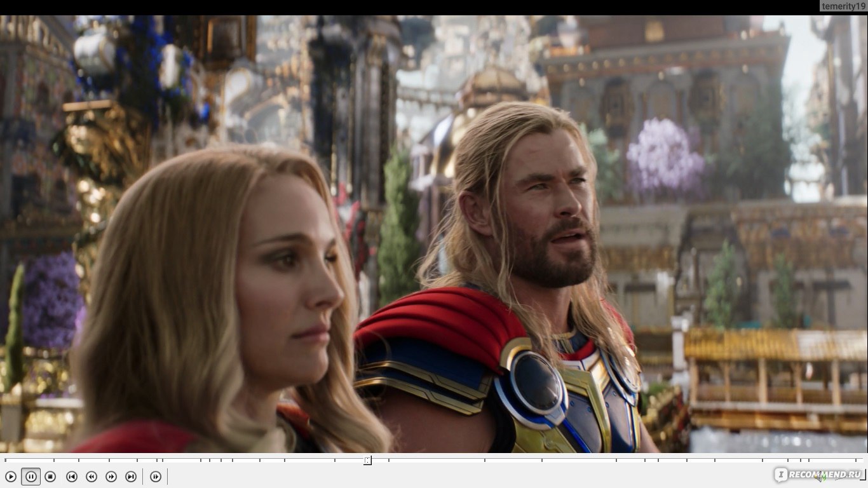Click the Play button
This screenshot has height=488, width=868.
point(11,477)
